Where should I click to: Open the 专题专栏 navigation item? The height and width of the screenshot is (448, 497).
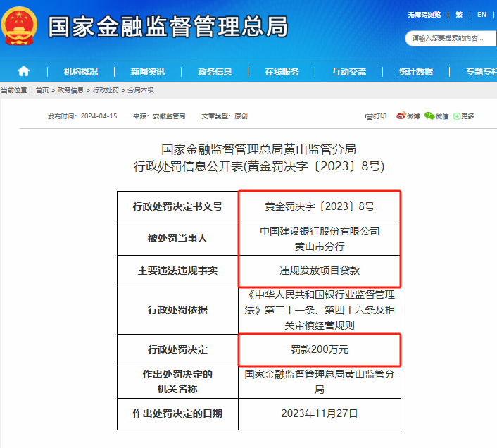click(x=480, y=71)
